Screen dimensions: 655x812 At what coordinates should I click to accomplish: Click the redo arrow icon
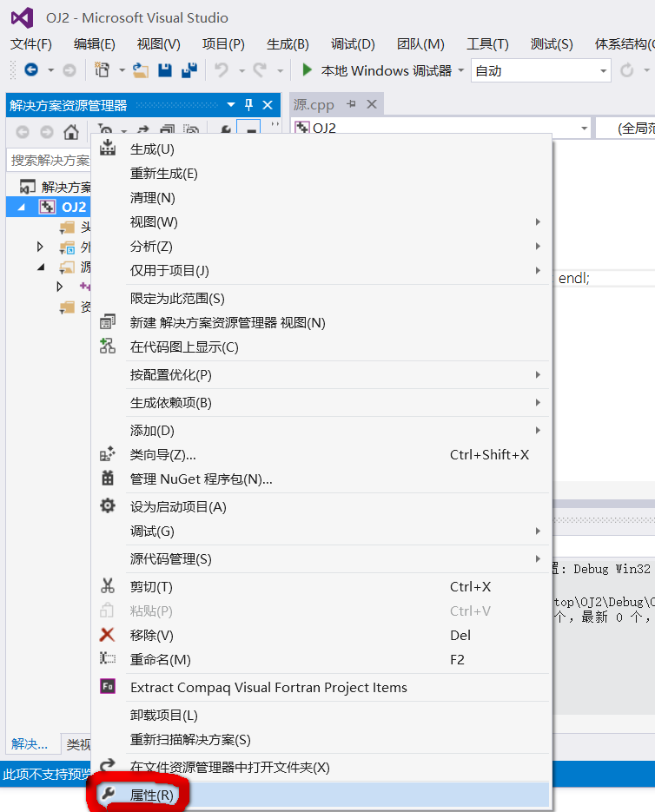click(x=260, y=69)
